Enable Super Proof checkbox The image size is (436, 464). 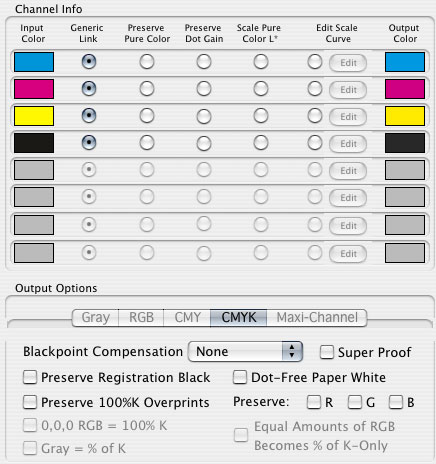point(327,352)
